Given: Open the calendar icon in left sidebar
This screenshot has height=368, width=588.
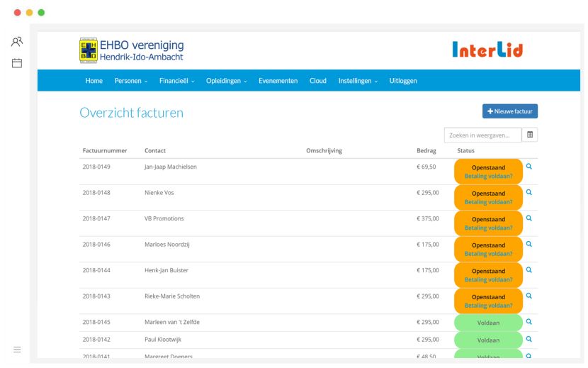Looking at the screenshot, I should (17, 62).
